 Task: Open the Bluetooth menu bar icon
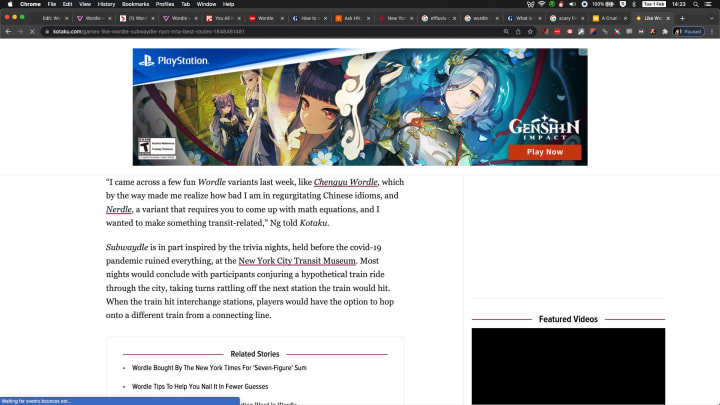point(634,4)
